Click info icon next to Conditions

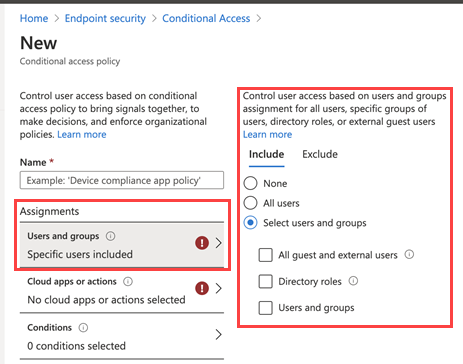pos(83,328)
